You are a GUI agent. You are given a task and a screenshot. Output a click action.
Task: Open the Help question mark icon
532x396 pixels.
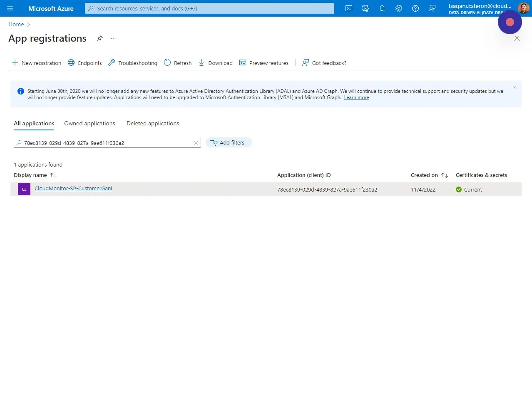coord(415,8)
